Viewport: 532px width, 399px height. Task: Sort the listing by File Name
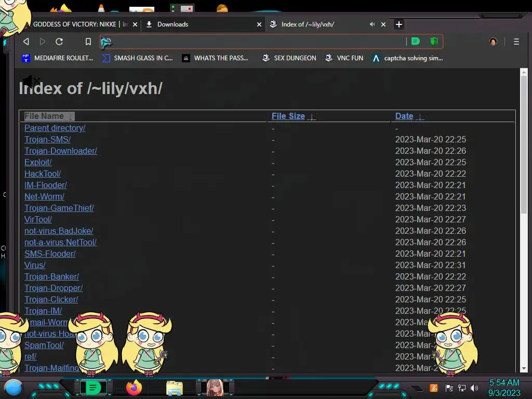pos(49,116)
